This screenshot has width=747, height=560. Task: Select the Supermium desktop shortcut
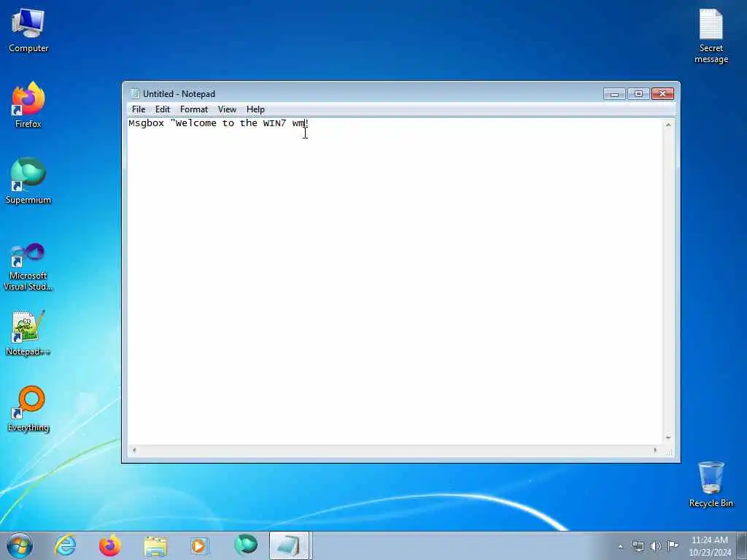(x=28, y=181)
